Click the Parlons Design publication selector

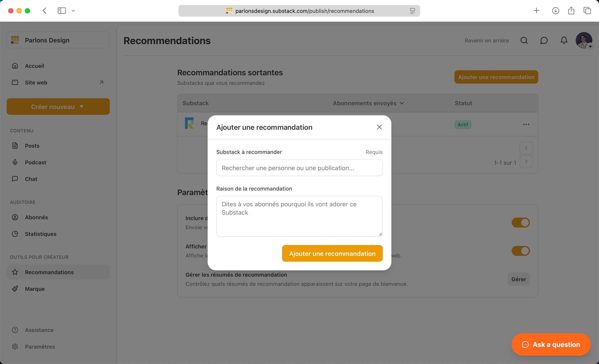(x=58, y=40)
